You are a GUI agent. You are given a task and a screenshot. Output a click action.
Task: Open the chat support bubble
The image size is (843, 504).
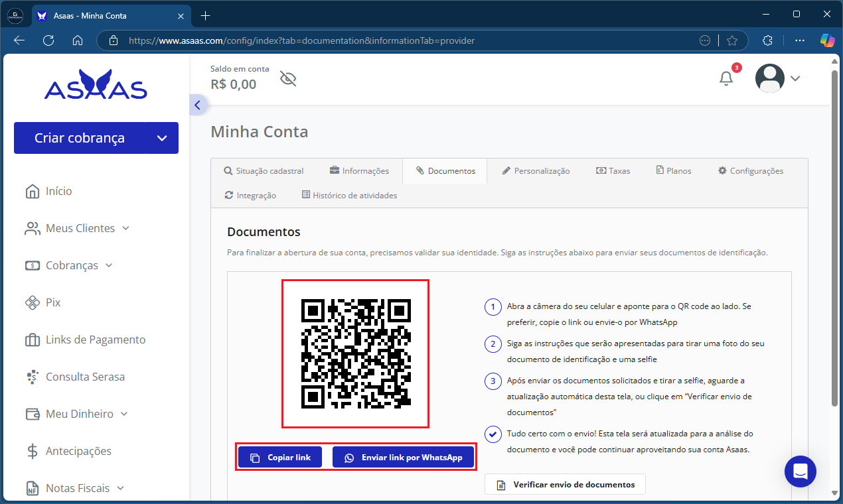(x=800, y=472)
